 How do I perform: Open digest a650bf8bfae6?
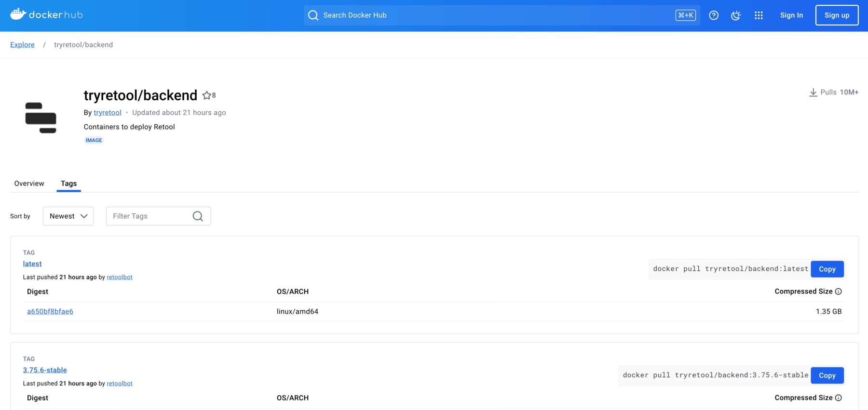coord(50,312)
